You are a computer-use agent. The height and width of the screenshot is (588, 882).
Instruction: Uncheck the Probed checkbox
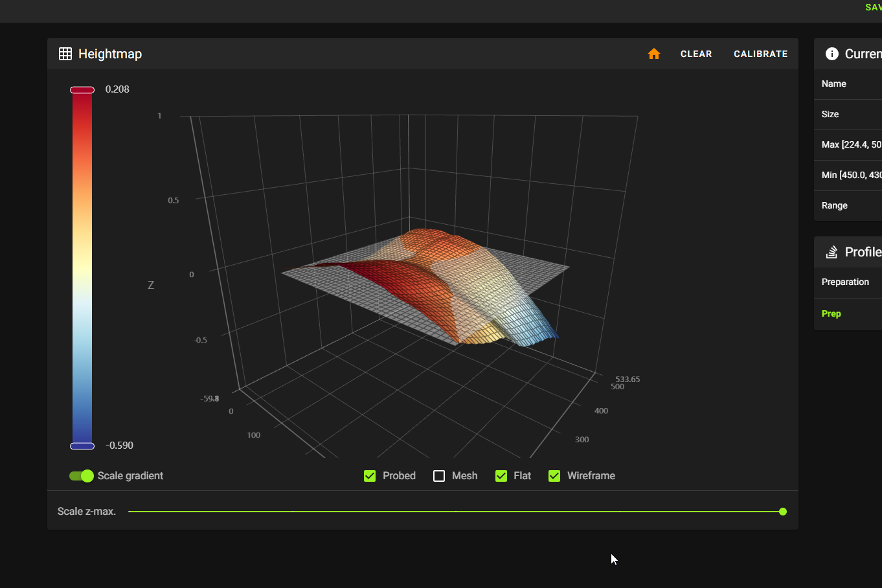pos(370,476)
